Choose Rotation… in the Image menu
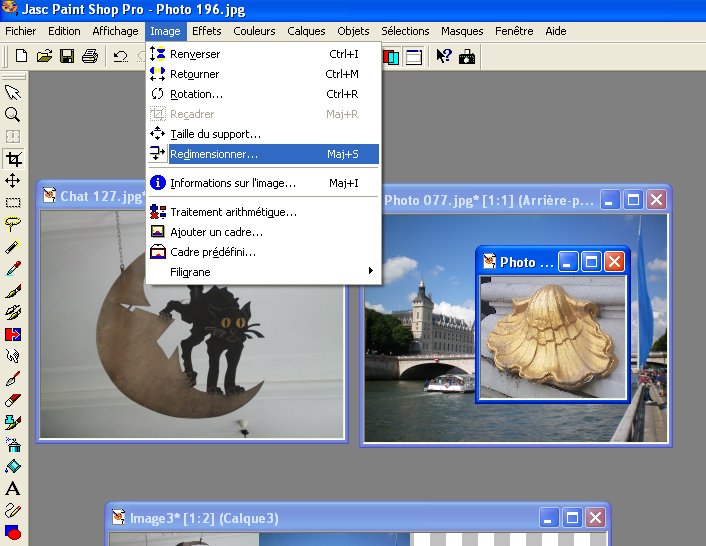 (x=264, y=94)
